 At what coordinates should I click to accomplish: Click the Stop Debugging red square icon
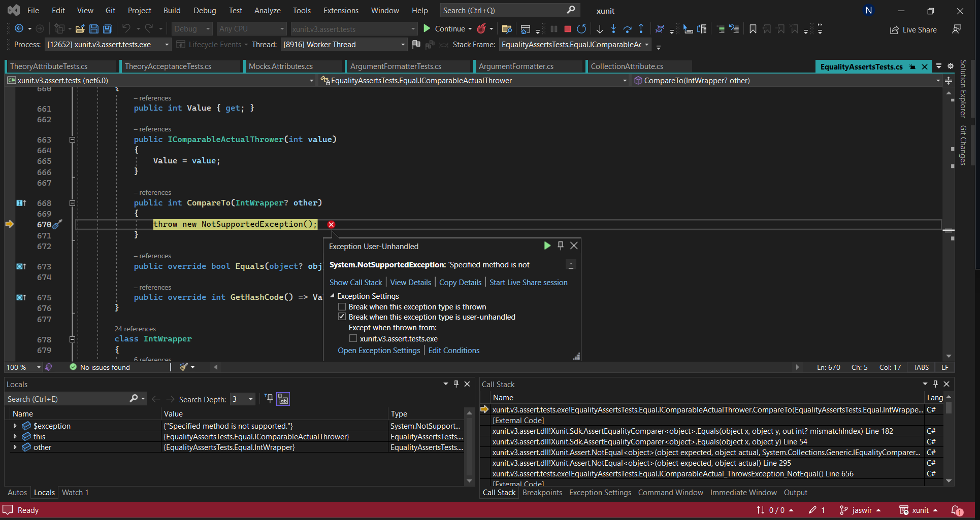(x=568, y=29)
